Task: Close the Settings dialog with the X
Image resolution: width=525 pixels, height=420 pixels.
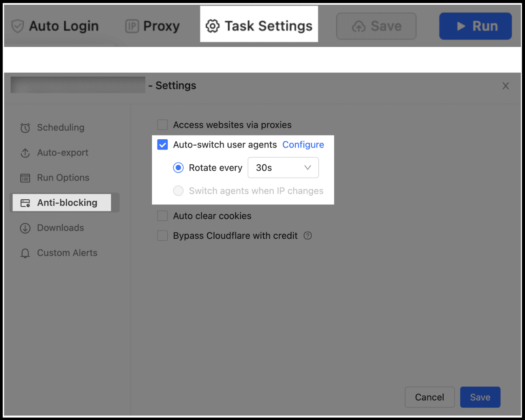Action: 506,86
